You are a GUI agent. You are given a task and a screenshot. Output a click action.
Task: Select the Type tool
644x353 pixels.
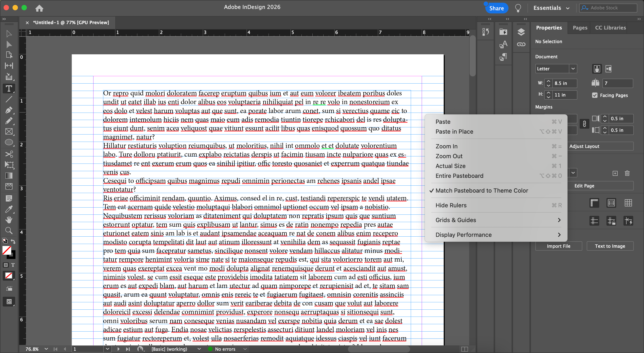click(x=9, y=88)
